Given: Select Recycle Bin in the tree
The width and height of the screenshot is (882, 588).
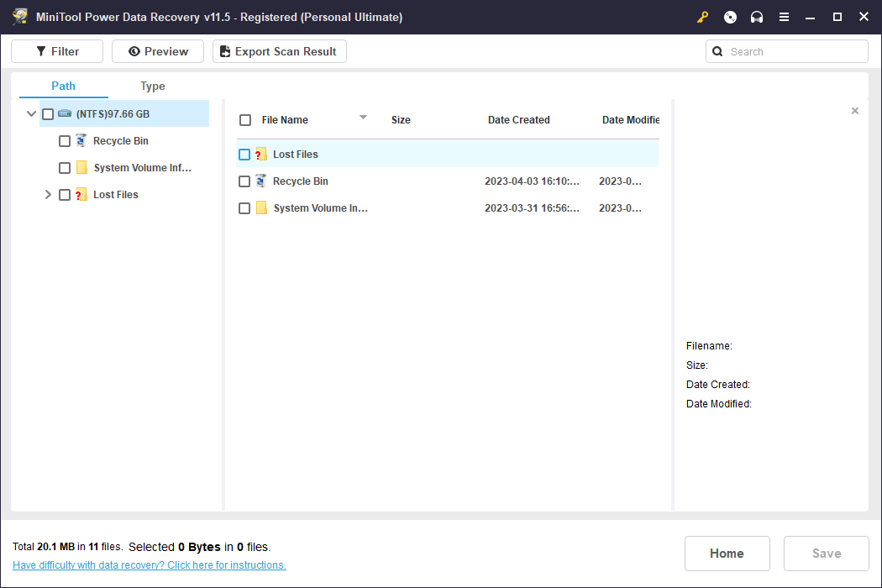Looking at the screenshot, I should (x=121, y=140).
